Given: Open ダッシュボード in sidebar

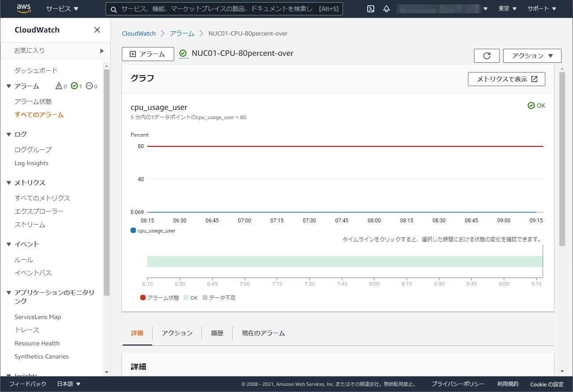Looking at the screenshot, I should click(36, 70).
